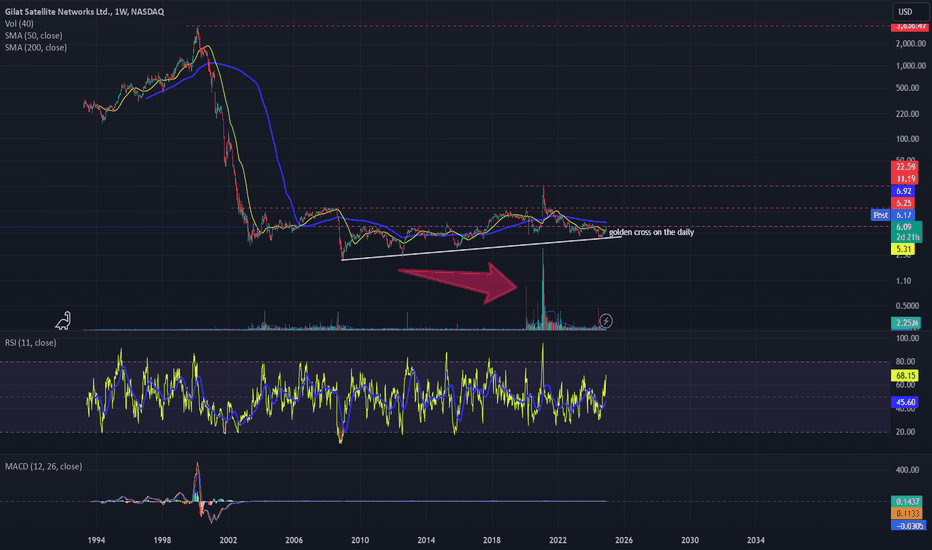Click the 0.5000 price axis label
This screenshot has width=932, height=550.
click(x=907, y=306)
